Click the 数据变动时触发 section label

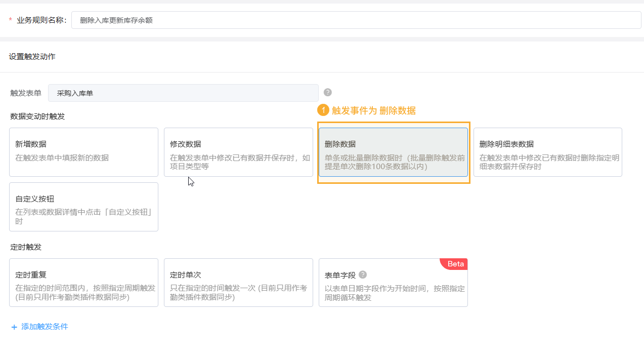[37, 116]
